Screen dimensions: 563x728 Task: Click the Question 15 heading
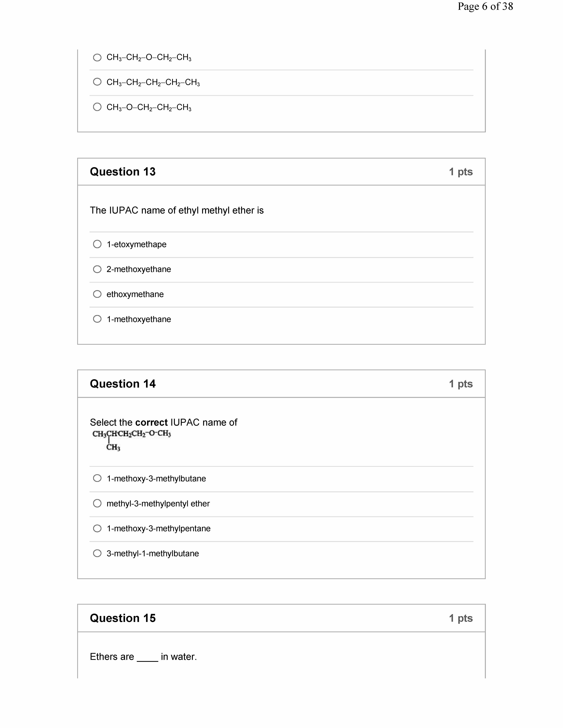pos(123,618)
